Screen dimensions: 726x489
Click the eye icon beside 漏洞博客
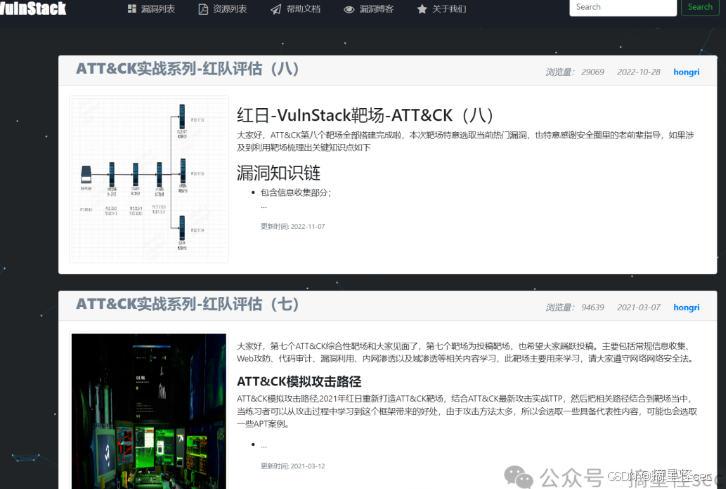pyautogui.click(x=349, y=9)
